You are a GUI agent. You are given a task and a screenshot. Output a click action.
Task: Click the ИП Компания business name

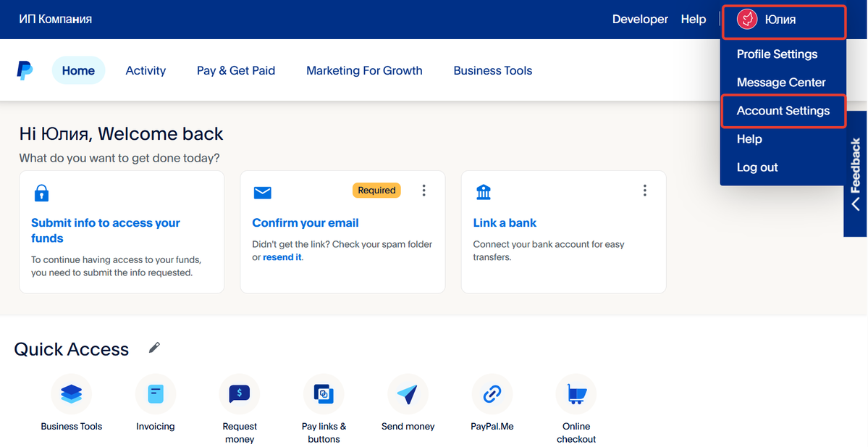pyautogui.click(x=55, y=20)
